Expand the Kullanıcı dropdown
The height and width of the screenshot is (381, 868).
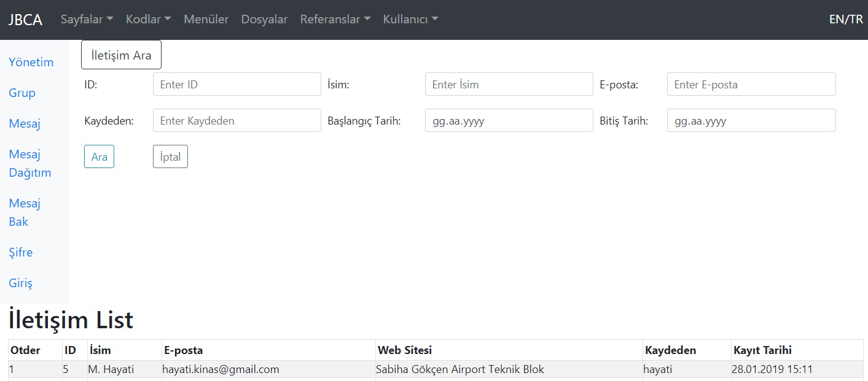410,19
